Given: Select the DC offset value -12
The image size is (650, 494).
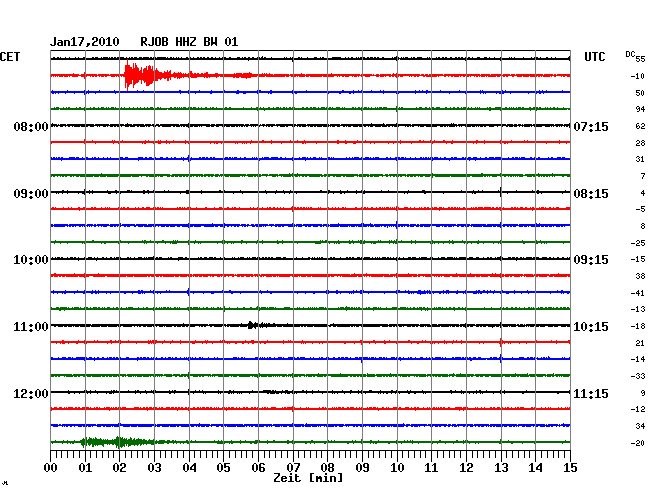Looking at the screenshot, I should pyautogui.click(x=638, y=409).
